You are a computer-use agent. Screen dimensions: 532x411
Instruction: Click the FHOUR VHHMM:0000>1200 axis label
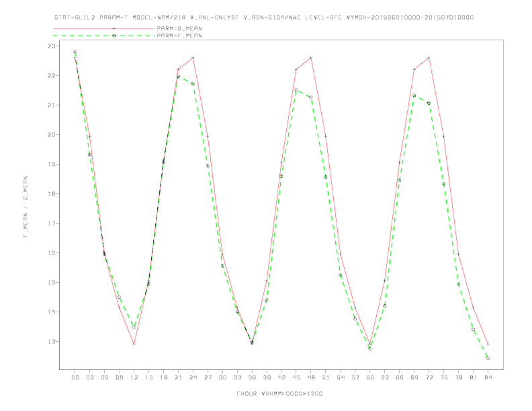279,394
